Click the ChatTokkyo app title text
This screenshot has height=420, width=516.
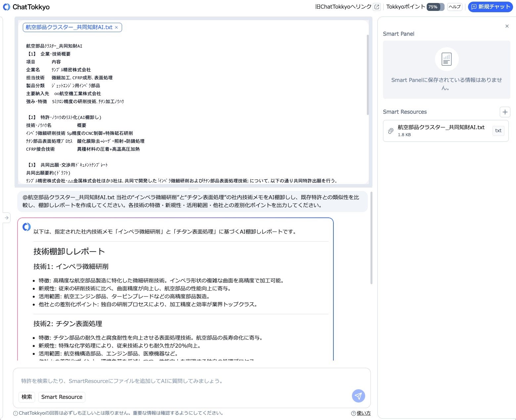click(31, 7)
